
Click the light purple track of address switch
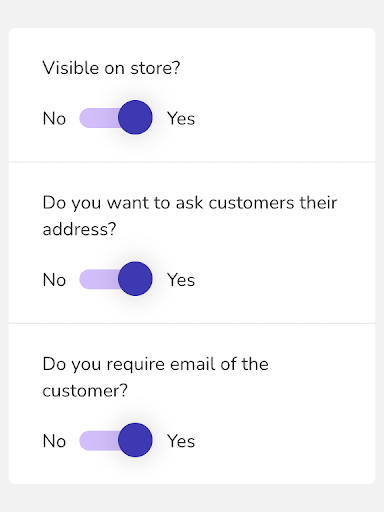point(99,279)
